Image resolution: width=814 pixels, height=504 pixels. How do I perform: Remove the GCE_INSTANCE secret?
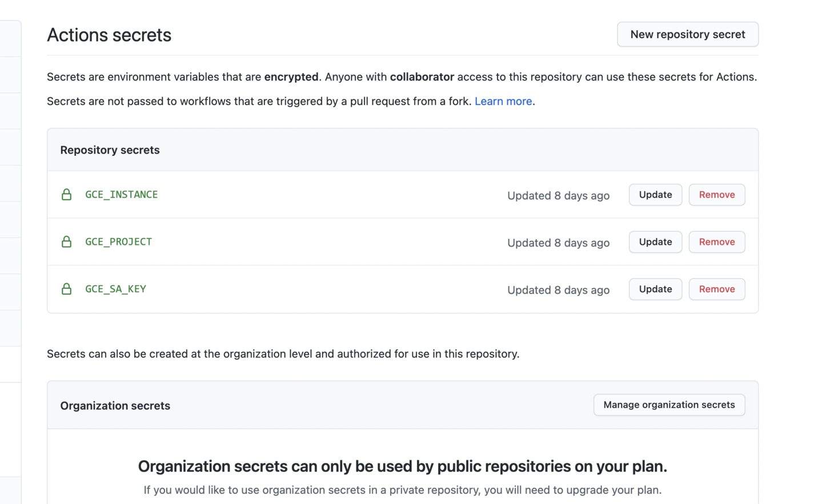(716, 195)
